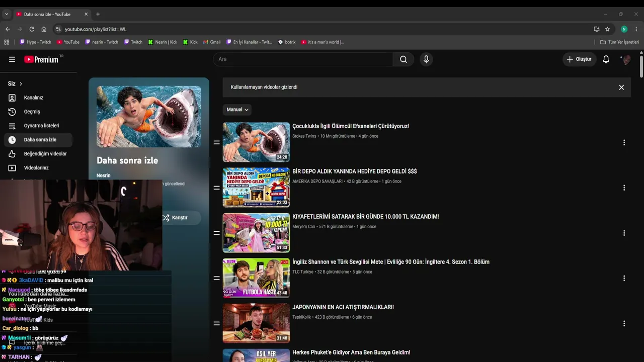Open more options for Meryem Can video

624,233
